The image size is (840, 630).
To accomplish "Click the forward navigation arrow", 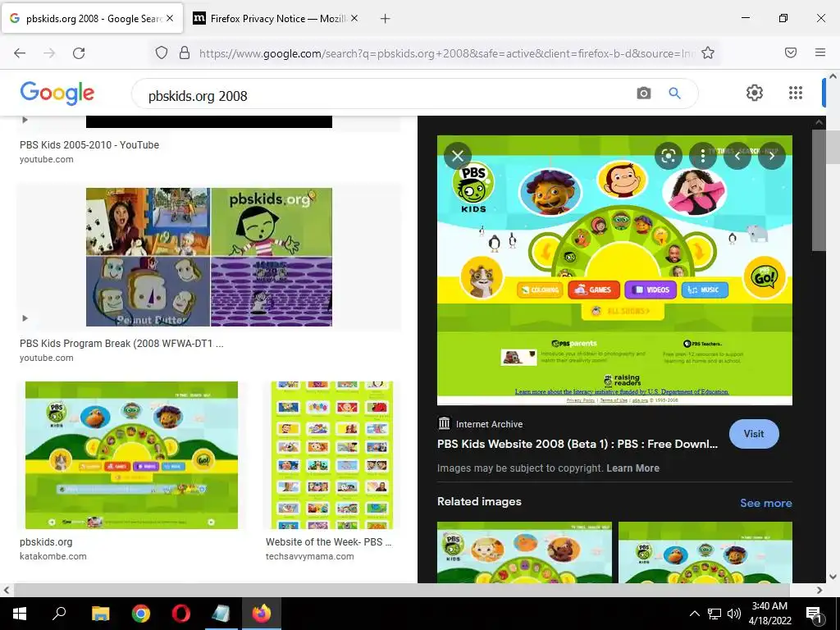I will tap(49, 53).
